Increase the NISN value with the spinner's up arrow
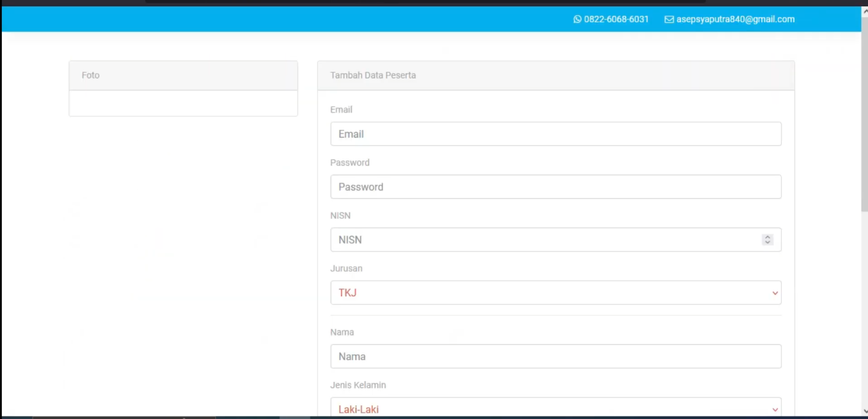The height and width of the screenshot is (419, 868). tap(767, 237)
